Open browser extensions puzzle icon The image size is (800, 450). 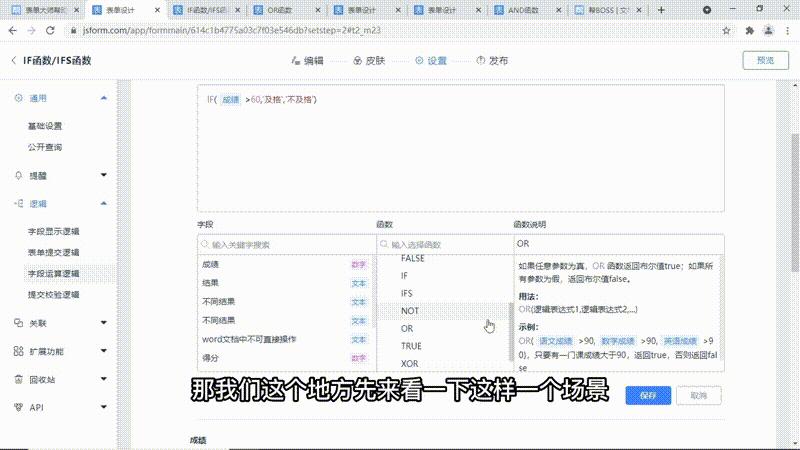pos(747,31)
